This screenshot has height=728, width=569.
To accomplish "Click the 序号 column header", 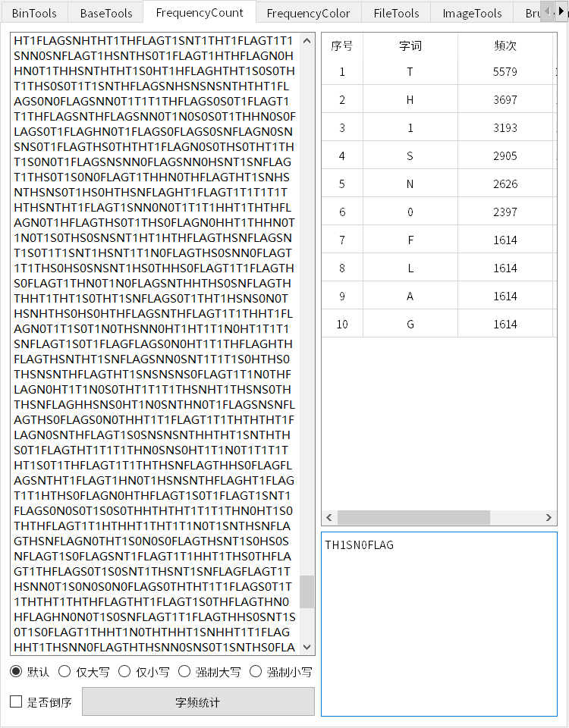I will pos(342,45).
